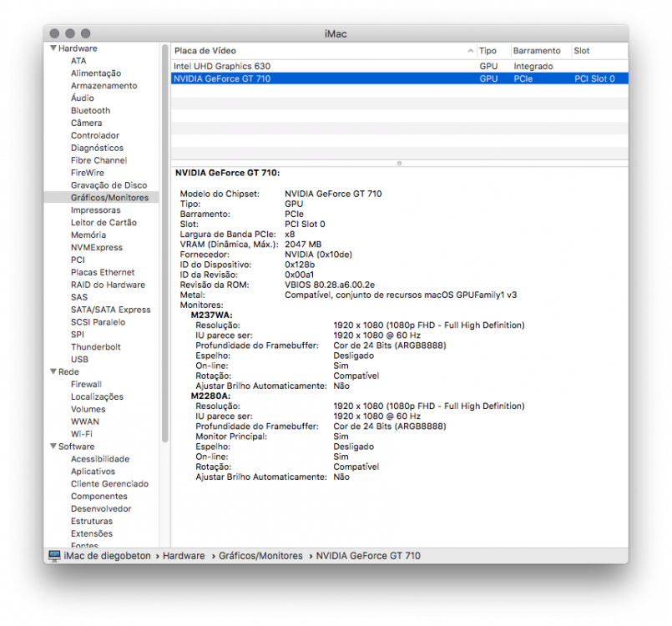Click the sidebar vertical scrollbar
This screenshot has width=672, height=626.
point(165,244)
